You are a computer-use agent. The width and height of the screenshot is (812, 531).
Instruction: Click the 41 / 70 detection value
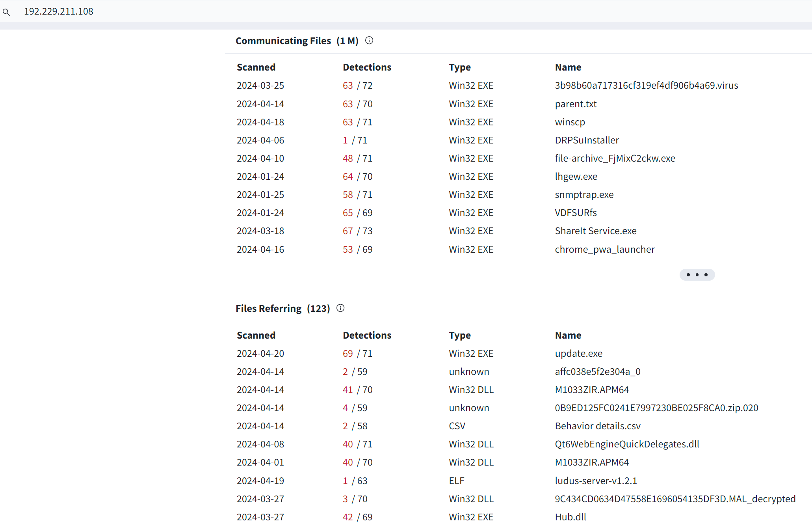pyautogui.click(x=357, y=390)
